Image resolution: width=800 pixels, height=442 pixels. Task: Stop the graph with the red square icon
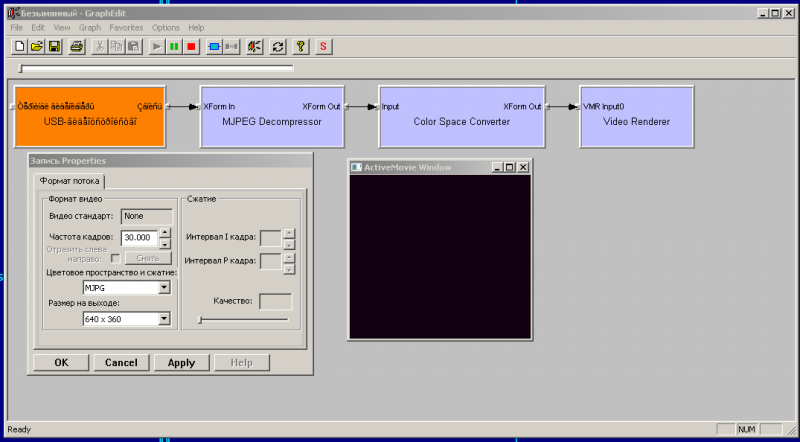point(191,47)
